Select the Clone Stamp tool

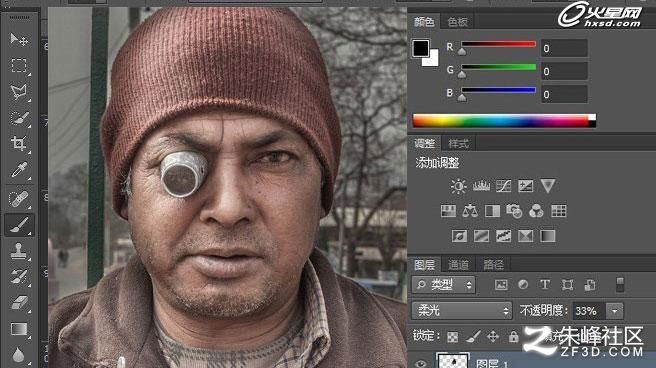coord(18,251)
